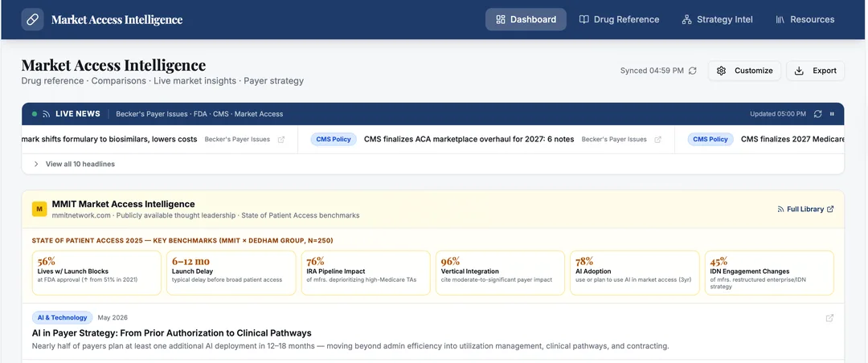868x363 pixels.
Task: Open AI in Payer Strategy article title
Action: [172, 333]
